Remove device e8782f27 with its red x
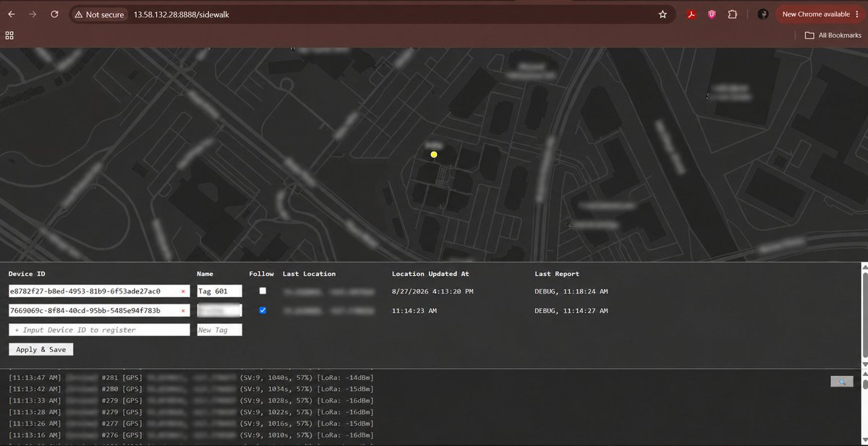Screen dimensions: 868x446 (x=183, y=291)
